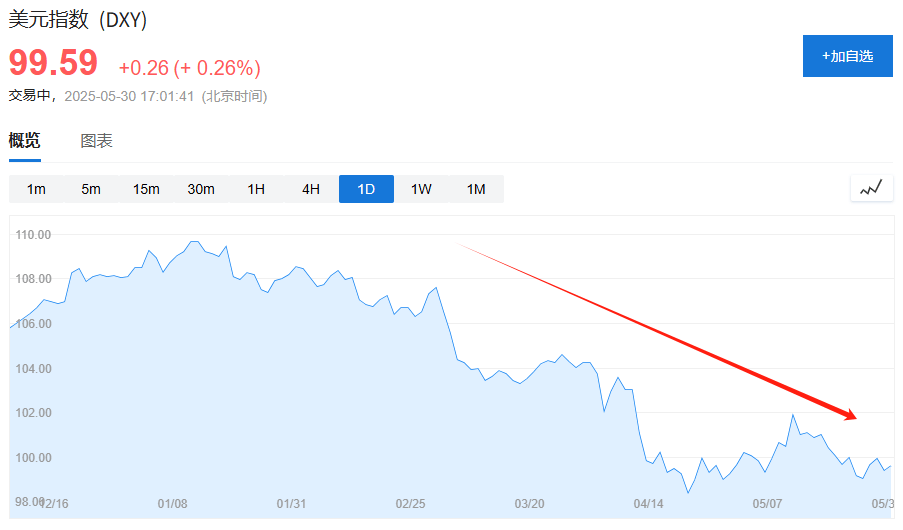Choose the 1m interval
This screenshot has height=530, width=903.
click(36, 189)
